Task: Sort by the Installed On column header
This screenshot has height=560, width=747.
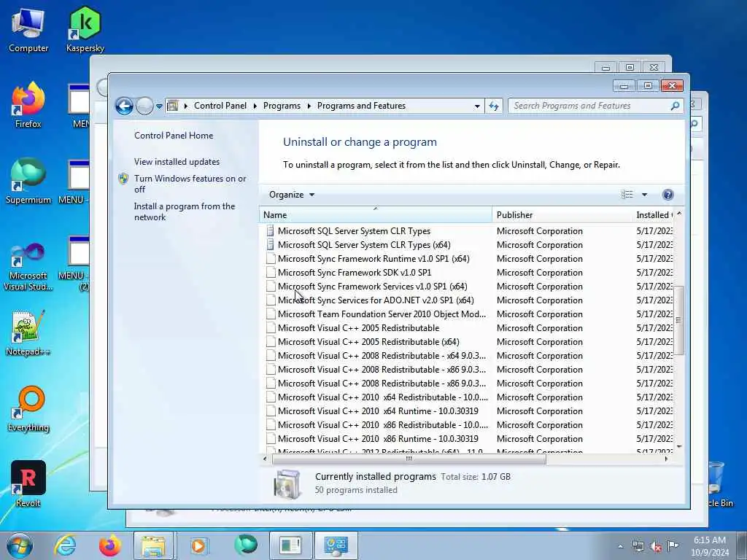Action: pos(653,215)
